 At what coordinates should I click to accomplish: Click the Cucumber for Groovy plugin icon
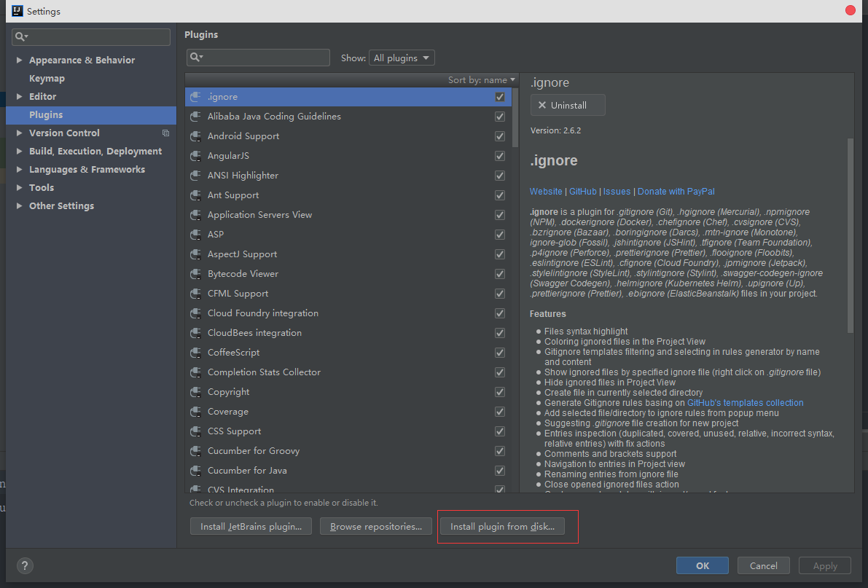click(x=195, y=451)
